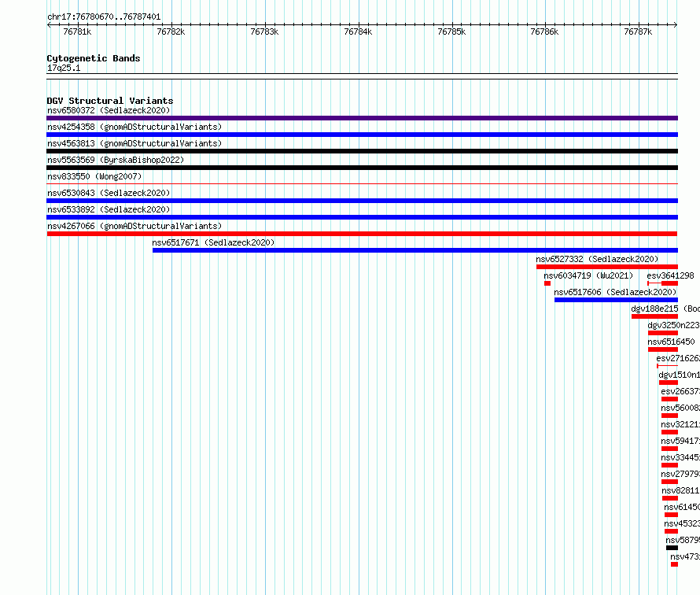This screenshot has width=700, height=595.
Task: Open the variant label starting esv271626
Action: click(x=678, y=358)
